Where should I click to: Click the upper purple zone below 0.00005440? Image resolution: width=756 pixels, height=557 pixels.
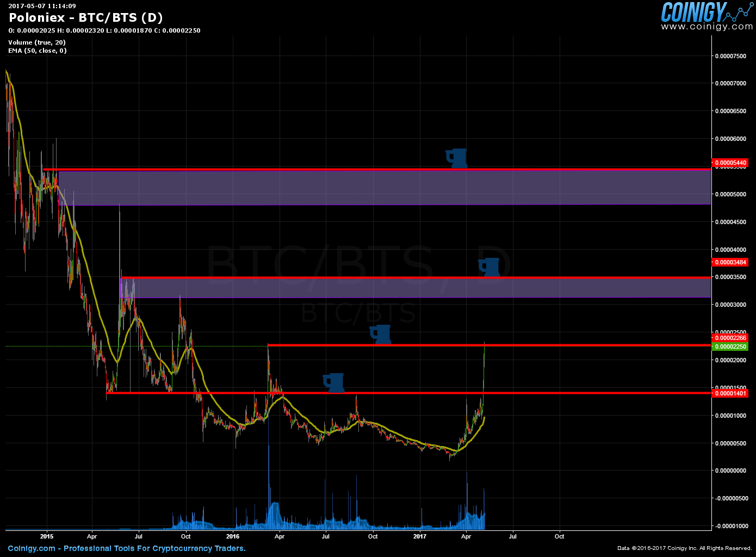pos(385,188)
